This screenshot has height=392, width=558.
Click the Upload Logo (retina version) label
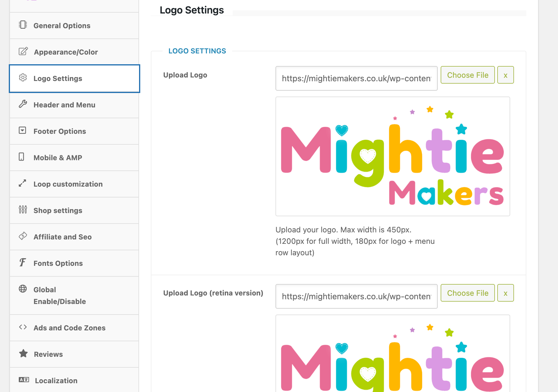pos(213,293)
